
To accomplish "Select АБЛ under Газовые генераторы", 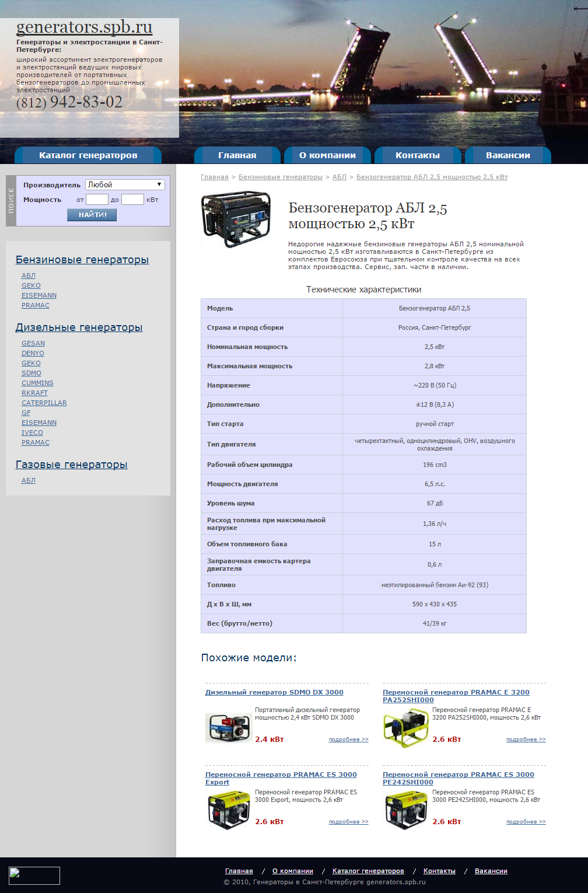I will (29, 480).
